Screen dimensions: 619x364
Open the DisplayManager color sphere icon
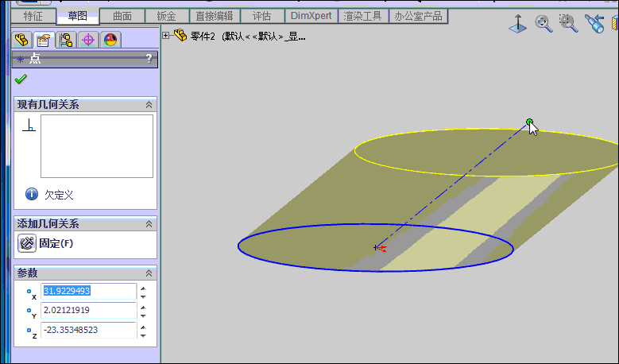coord(110,40)
